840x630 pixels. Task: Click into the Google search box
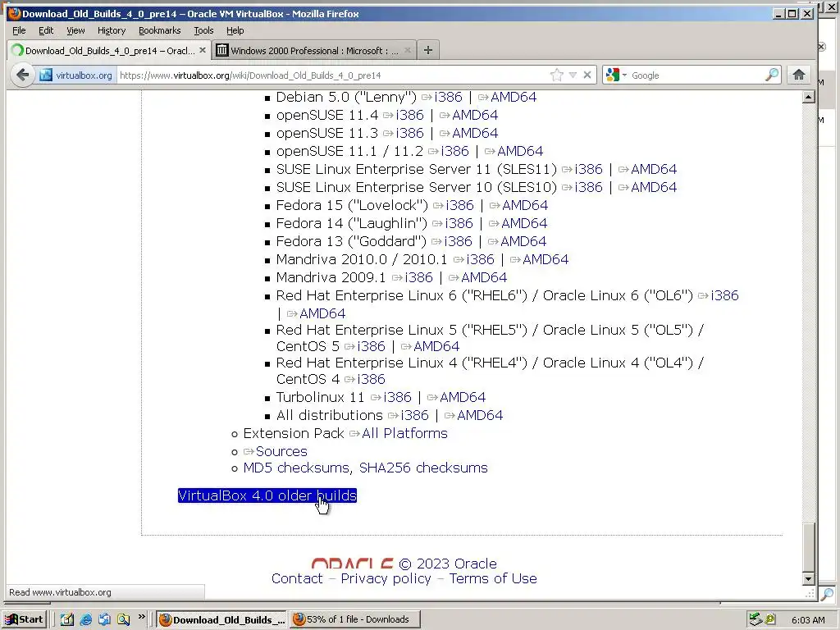pos(696,75)
